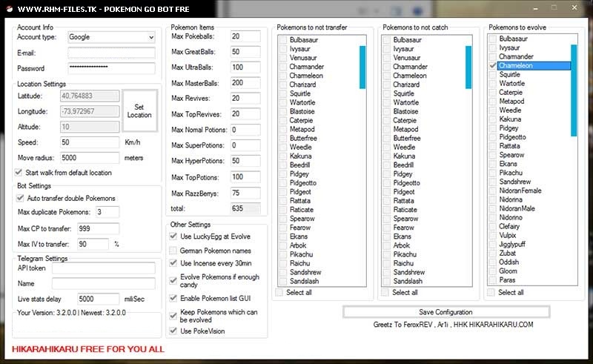The height and width of the screenshot is (364, 593).
Task: Check Charizard in Pokemons to not transfer
Action: point(283,85)
